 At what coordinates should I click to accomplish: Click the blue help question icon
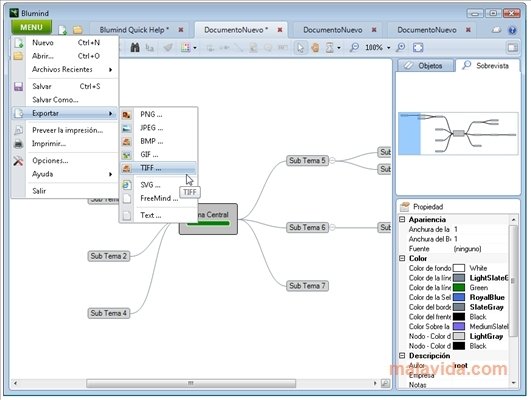pyautogui.click(x=512, y=30)
